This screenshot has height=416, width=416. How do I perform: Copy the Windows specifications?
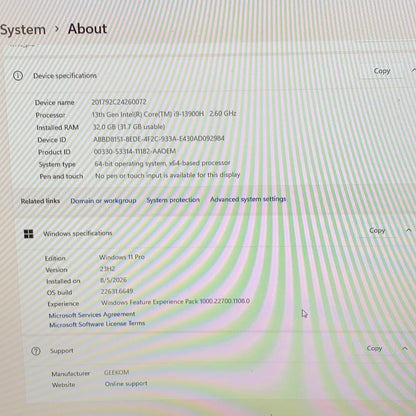pos(377,230)
